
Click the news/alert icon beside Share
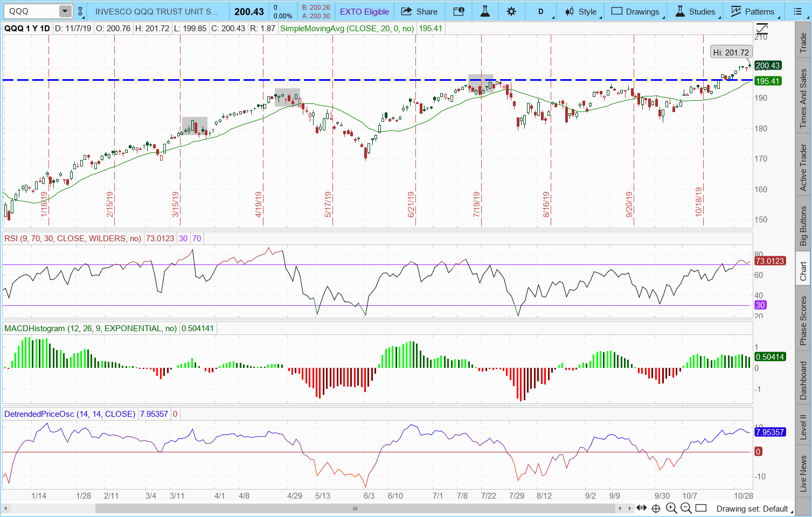pos(459,11)
